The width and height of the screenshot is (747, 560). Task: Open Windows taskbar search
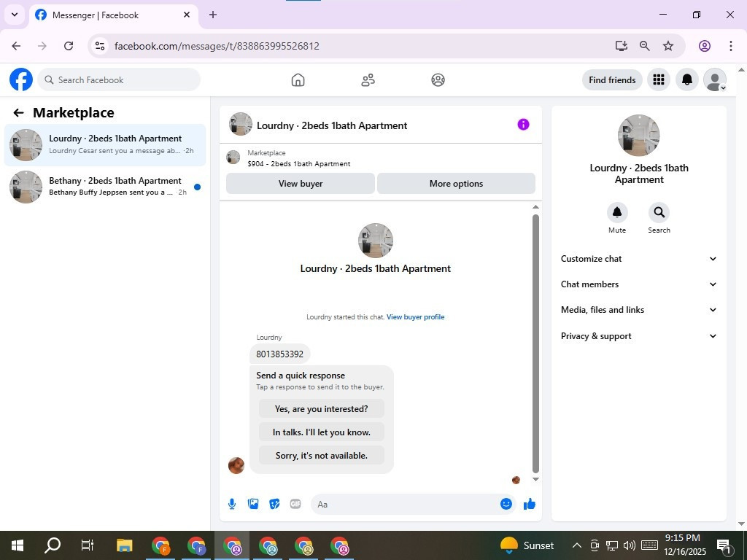53,545
